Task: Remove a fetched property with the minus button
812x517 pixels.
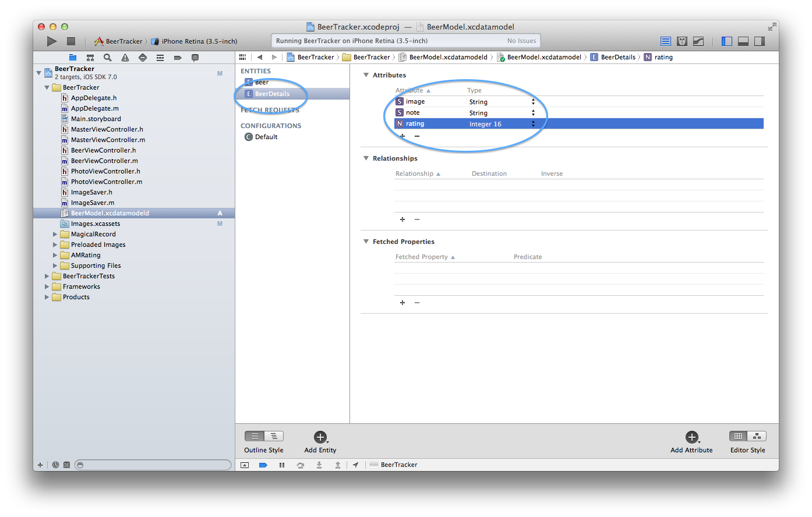Action: (x=417, y=303)
